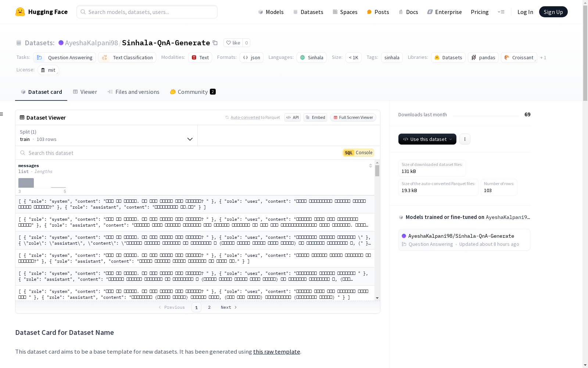Open the AyeshaKalpani98 author link
Screen dimensions: 588x368
click(x=92, y=43)
